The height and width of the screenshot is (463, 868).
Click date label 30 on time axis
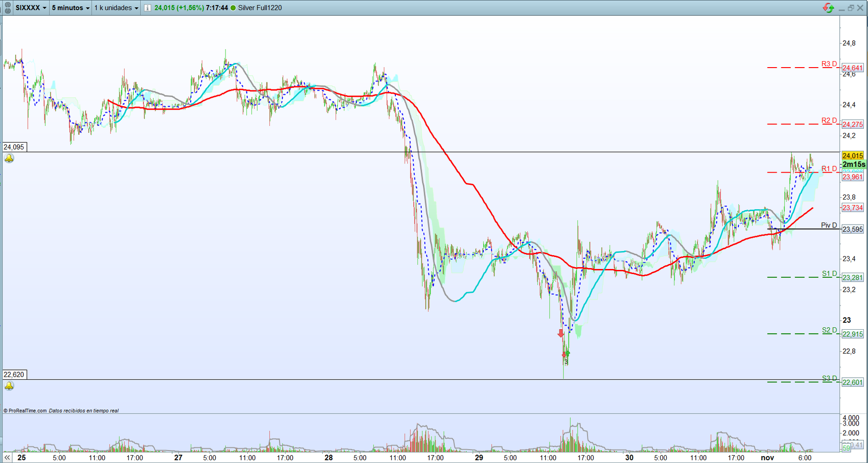[x=629, y=457]
